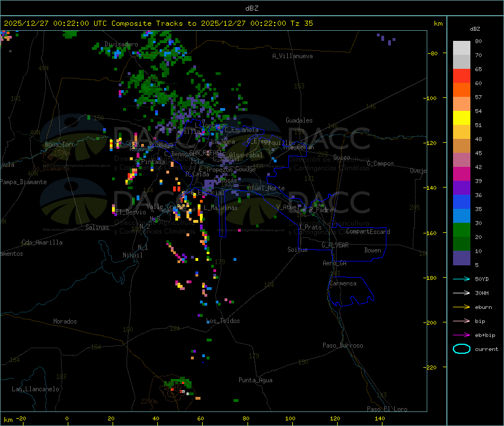The image size is (504, 426).
Task: Click the light blue 35 dBZ swatch
Action: click(x=461, y=216)
